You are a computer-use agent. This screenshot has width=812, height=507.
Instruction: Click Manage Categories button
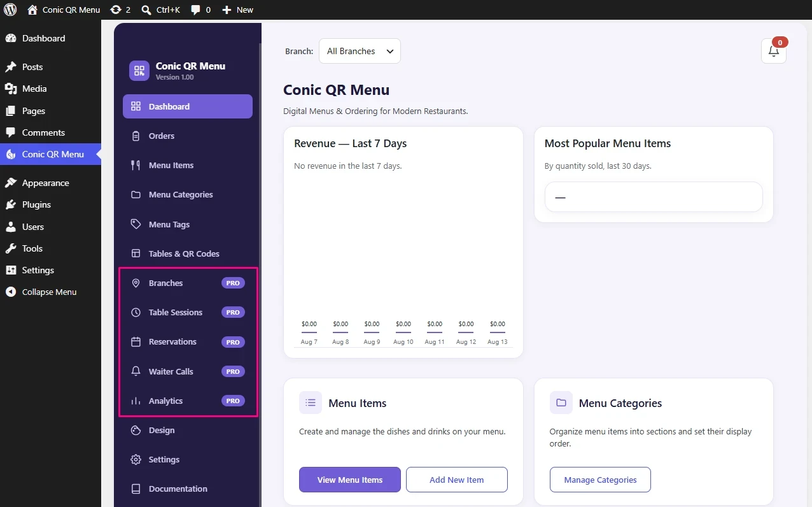click(x=600, y=480)
